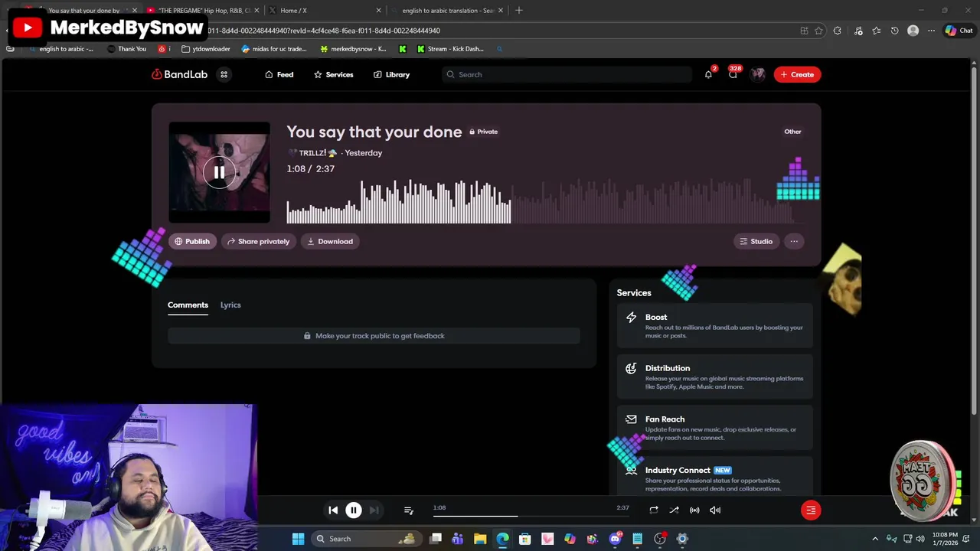Screen dimensions: 980x551
Task: Open Microsoft Store on the taskbar
Action: [x=525, y=539]
